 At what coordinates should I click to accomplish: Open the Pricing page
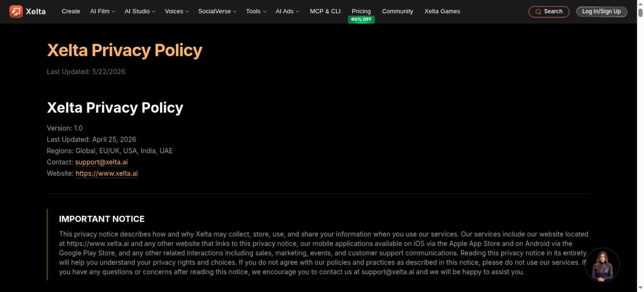[361, 11]
